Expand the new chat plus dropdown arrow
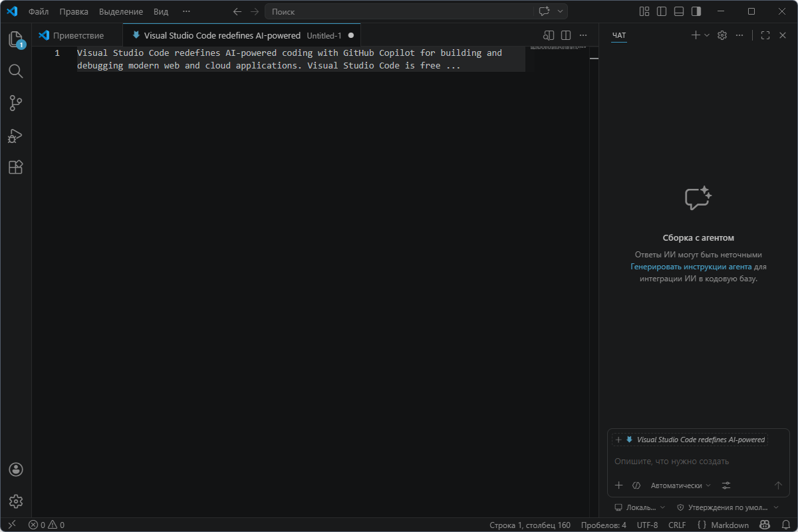The width and height of the screenshot is (798, 532). point(707,35)
